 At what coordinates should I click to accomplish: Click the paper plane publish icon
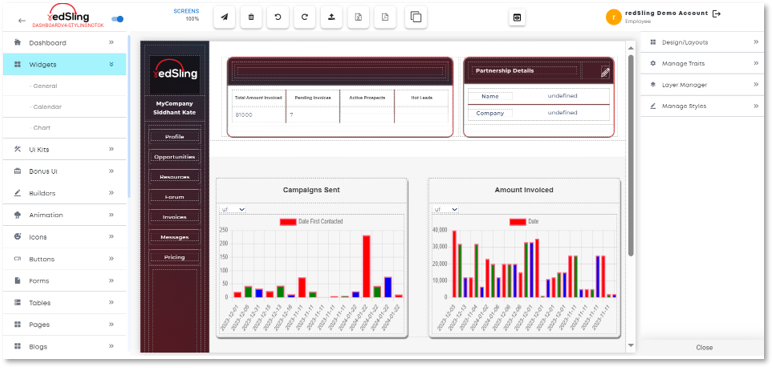click(224, 17)
